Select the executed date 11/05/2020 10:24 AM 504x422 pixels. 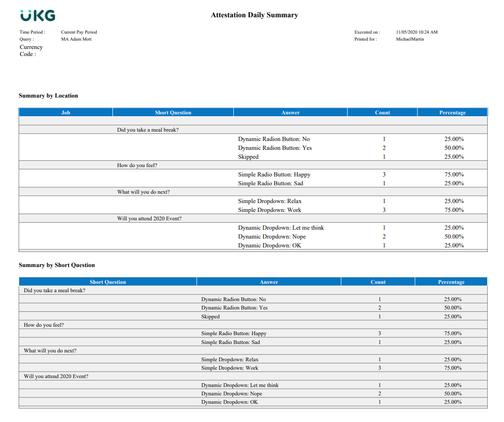(417, 32)
